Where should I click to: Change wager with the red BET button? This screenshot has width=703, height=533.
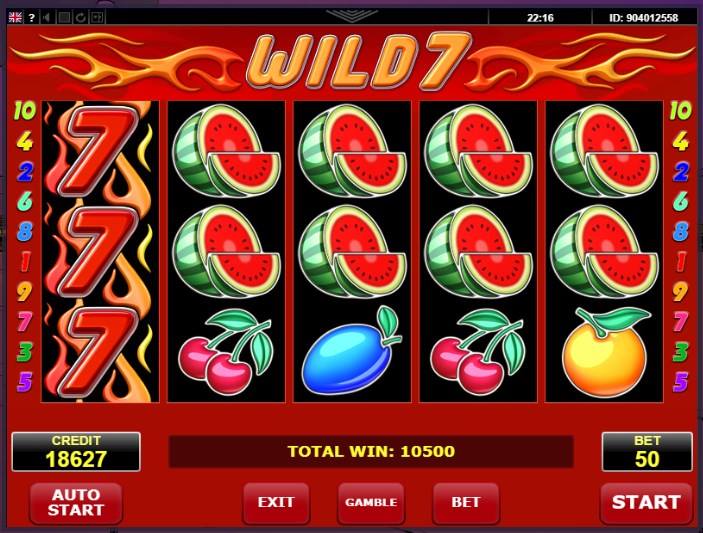click(x=466, y=503)
